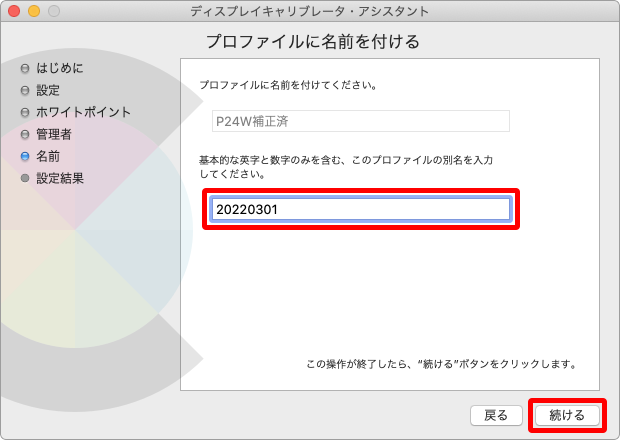The height and width of the screenshot is (440, 620).
Task: Focus the alias field containing 20220301
Action: click(x=360, y=209)
